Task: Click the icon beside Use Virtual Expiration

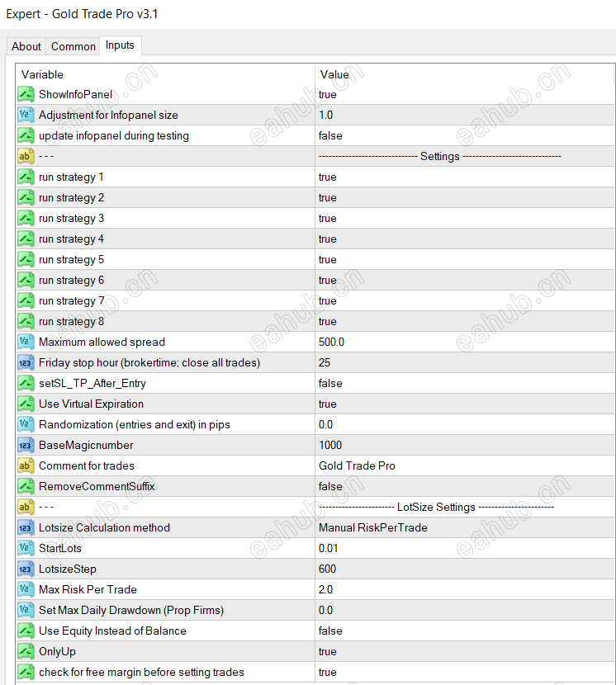Action: (26, 404)
